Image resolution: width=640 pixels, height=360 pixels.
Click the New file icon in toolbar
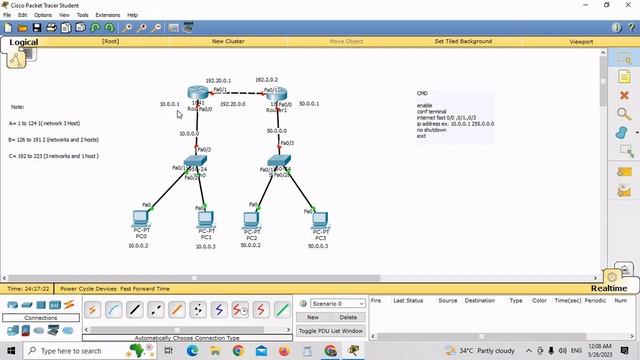coord(8,28)
